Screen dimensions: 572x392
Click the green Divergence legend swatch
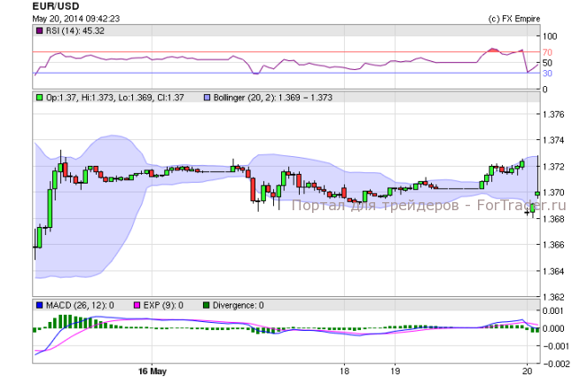point(206,305)
